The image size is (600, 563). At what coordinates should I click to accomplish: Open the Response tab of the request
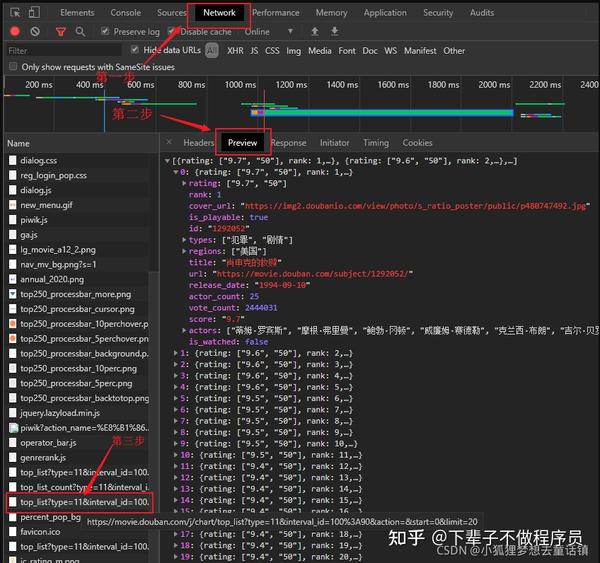289,143
